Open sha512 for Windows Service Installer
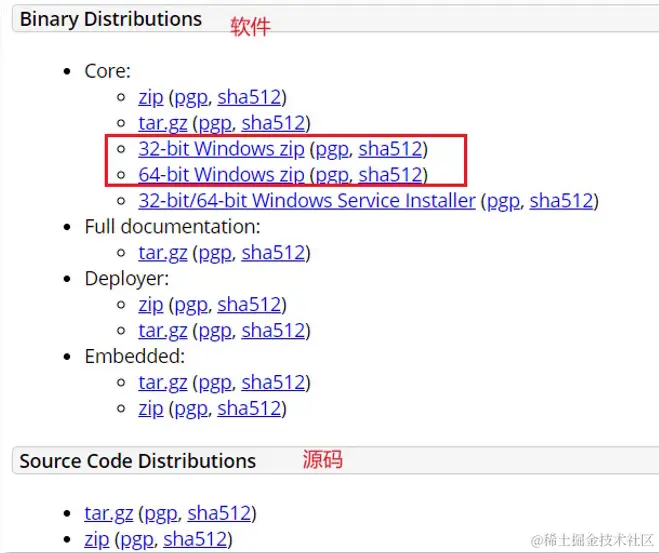 (561, 201)
